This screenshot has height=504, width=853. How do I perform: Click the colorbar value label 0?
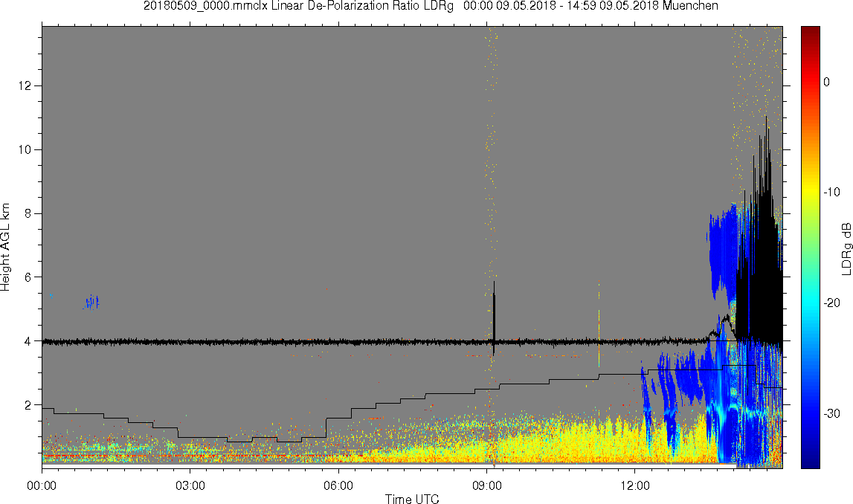point(827,82)
